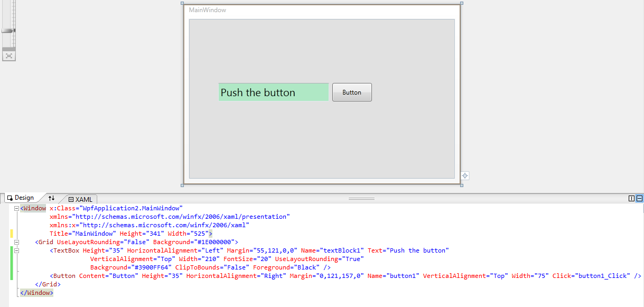
Task: Click the anchor adorner icon beside the design window
Action: click(x=464, y=175)
